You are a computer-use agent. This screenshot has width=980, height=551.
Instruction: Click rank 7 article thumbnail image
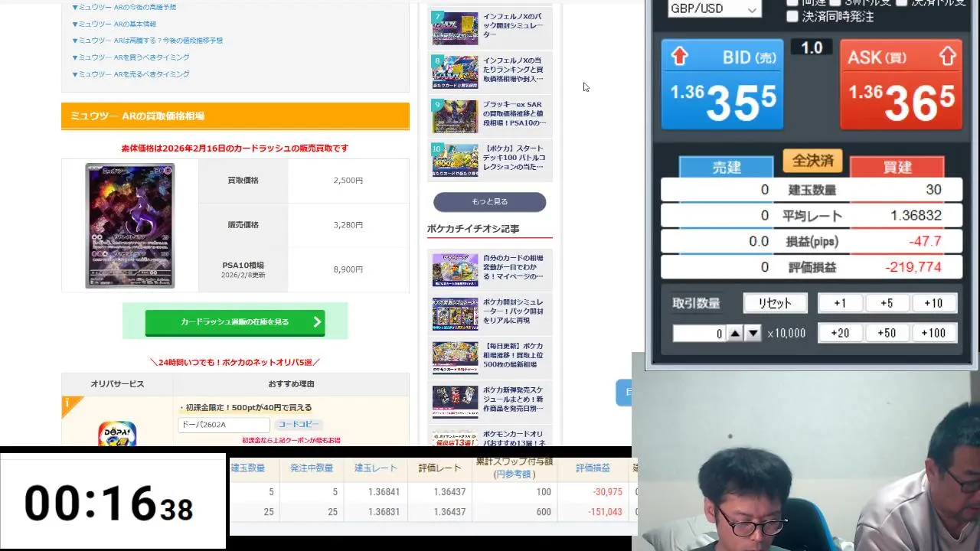(455, 28)
